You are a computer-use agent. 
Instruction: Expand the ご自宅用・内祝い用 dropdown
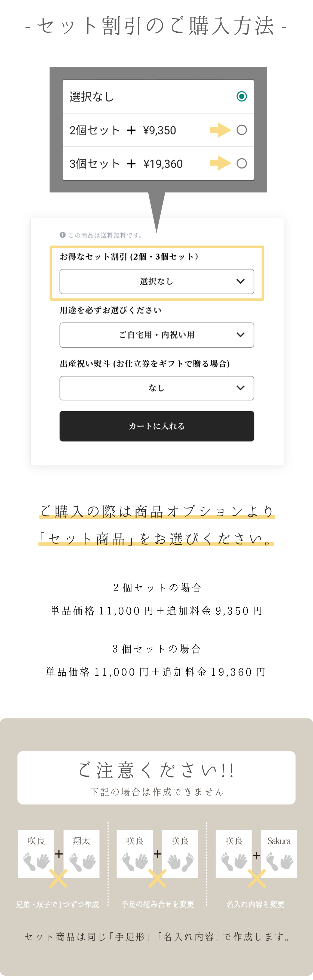[157, 335]
